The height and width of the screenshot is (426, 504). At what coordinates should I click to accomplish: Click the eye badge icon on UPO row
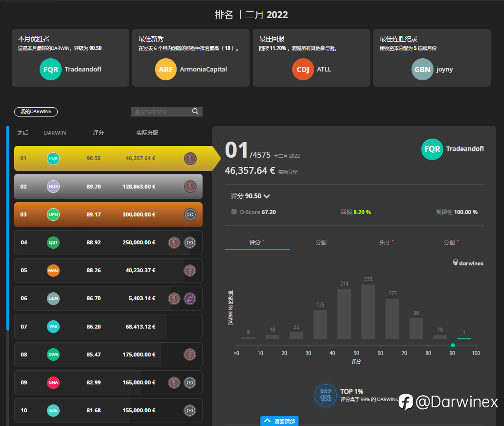(190, 214)
